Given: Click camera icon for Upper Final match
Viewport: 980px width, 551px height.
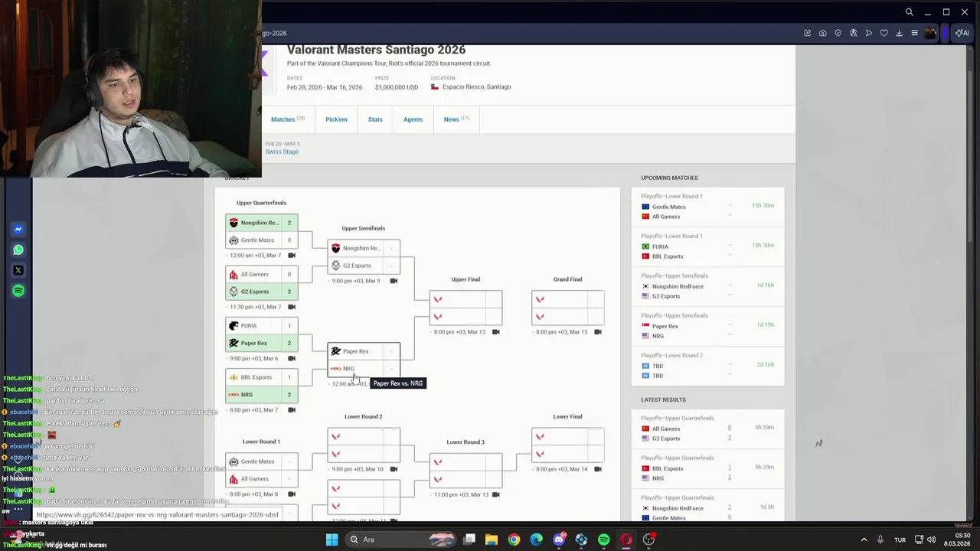Looking at the screenshot, I should 495,332.
